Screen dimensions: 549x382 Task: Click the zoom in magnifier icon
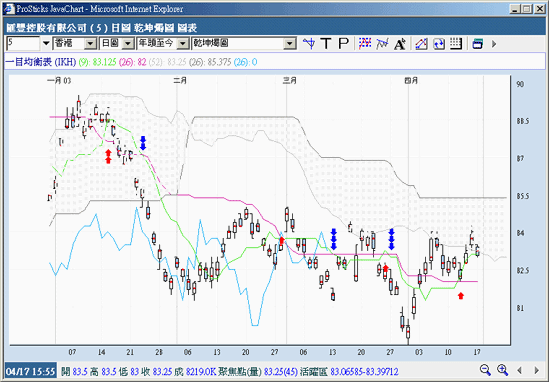502,370
